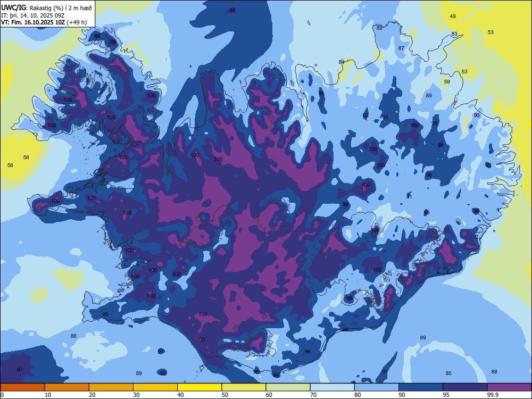Click the 70–80 pale blue legend swatch

click(x=332, y=387)
